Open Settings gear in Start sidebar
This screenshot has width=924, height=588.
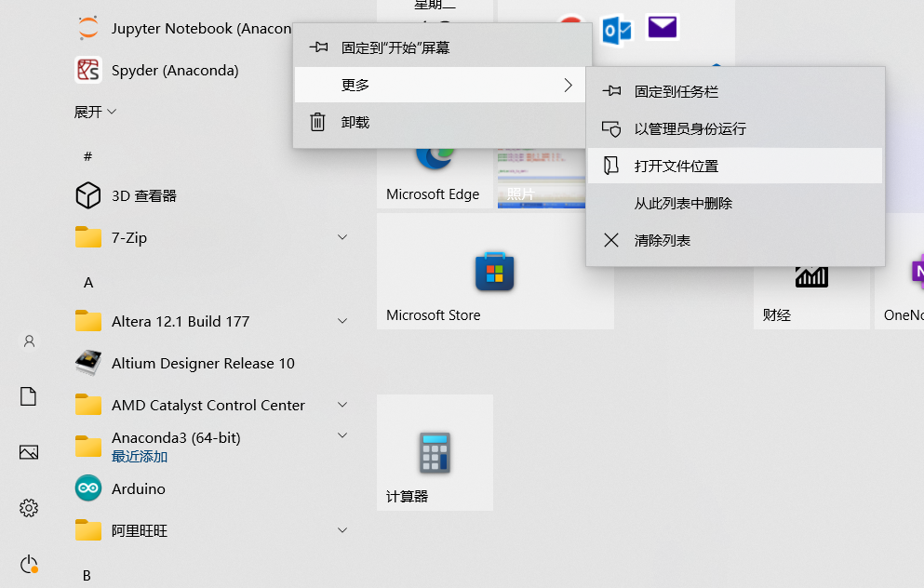(29, 508)
